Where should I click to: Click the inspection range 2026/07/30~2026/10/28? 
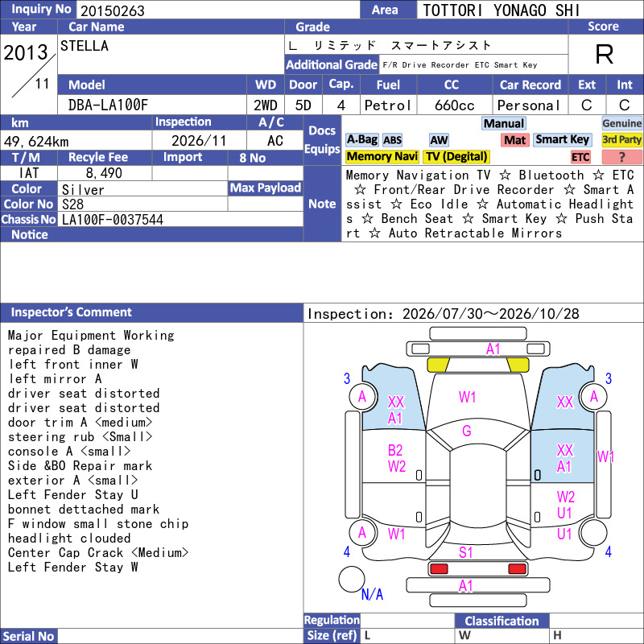[x=490, y=314]
